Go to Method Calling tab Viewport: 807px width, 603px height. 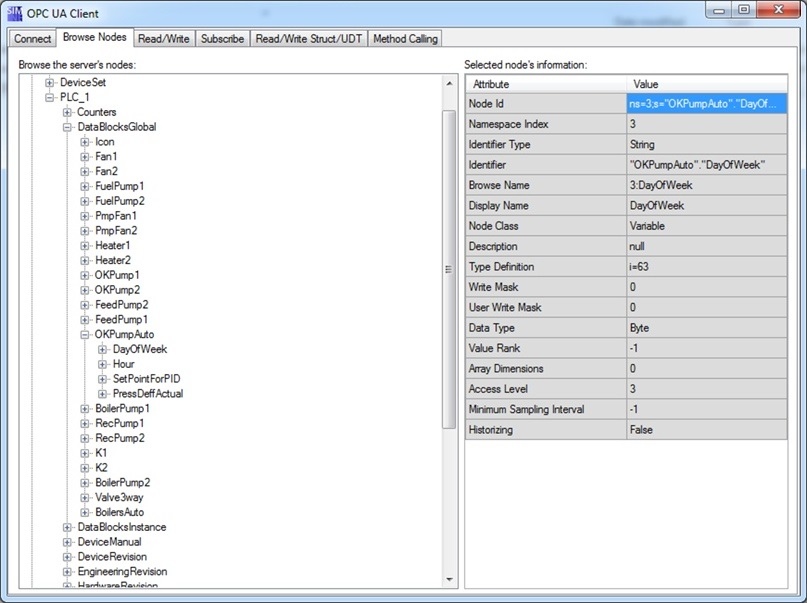pos(405,39)
